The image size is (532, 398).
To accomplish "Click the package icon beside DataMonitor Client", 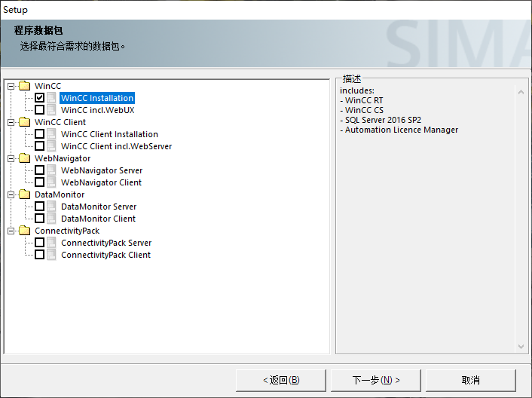I will [x=51, y=219].
